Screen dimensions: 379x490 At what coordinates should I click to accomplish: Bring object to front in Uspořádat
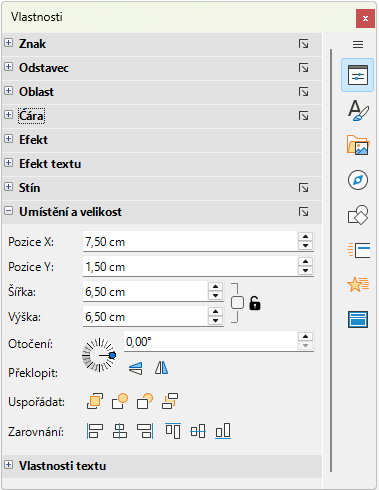click(x=95, y=401)
